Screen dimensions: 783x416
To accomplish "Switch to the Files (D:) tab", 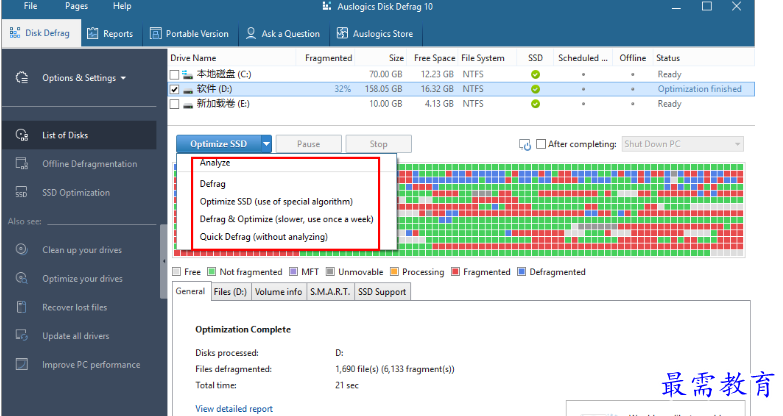I will pyautogui.click(x=230, y=292).
